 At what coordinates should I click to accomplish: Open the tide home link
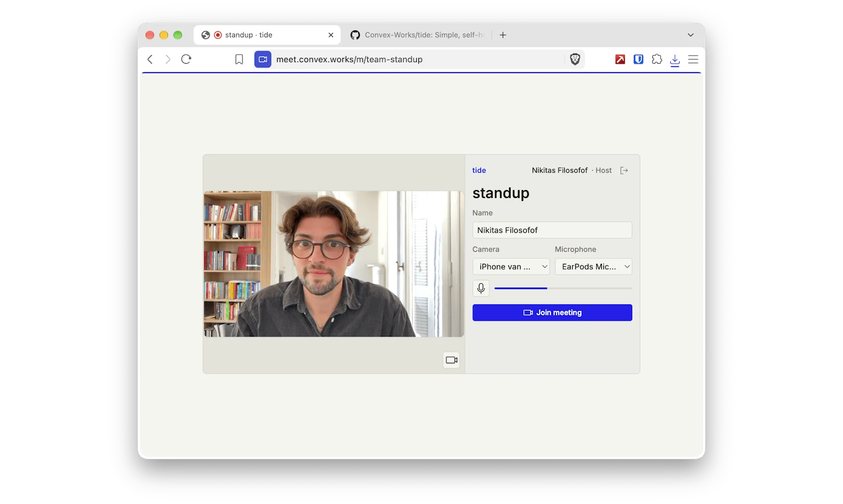[x=479, y=170]
